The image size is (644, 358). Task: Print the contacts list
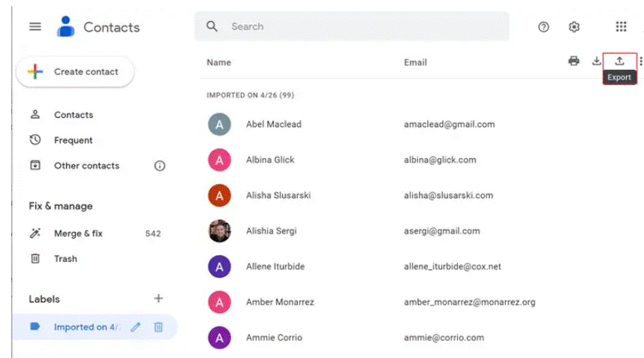point(573,62)
